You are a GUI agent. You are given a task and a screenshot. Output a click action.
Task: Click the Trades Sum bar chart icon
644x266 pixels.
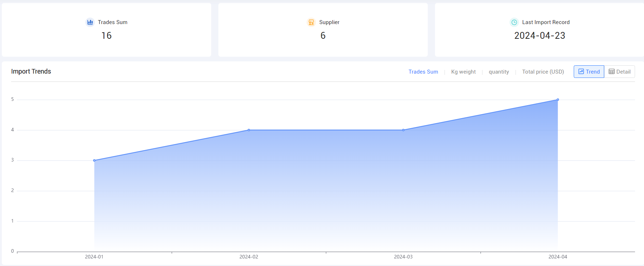90,22
